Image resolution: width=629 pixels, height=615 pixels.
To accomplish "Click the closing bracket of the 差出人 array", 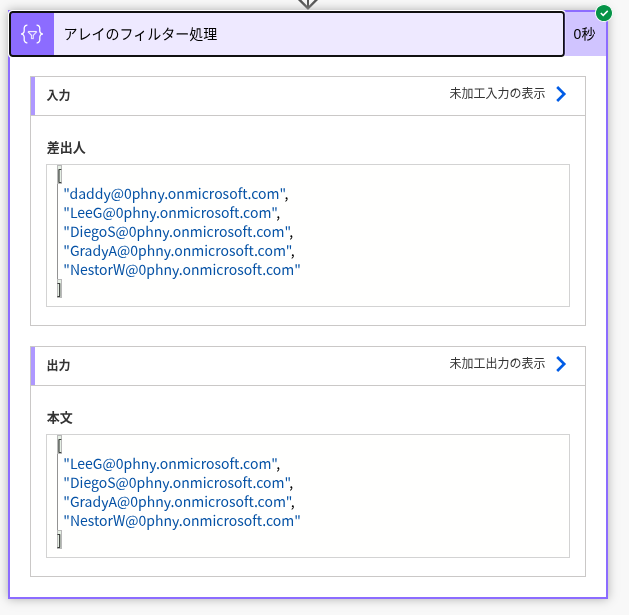I will 59,289.
